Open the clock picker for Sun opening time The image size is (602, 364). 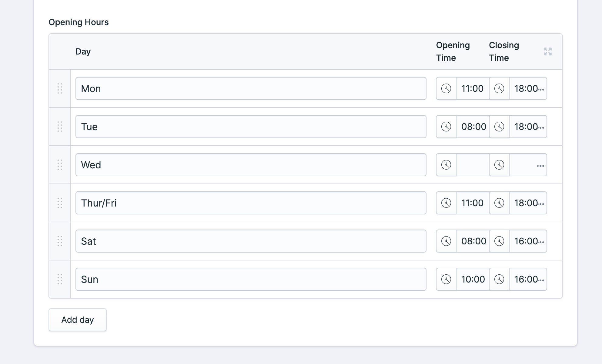[x=446, y=279]
